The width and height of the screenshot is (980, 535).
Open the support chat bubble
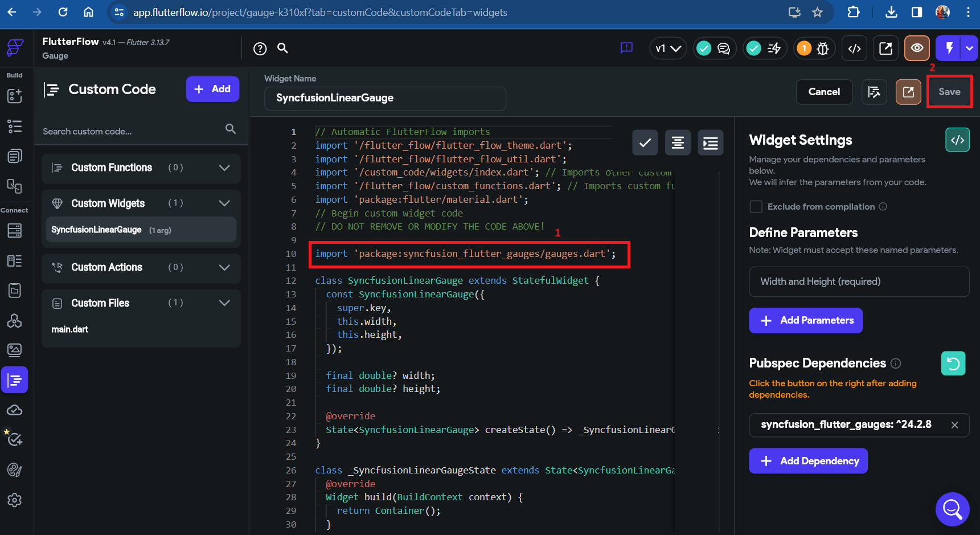click(x=952, y=509)
